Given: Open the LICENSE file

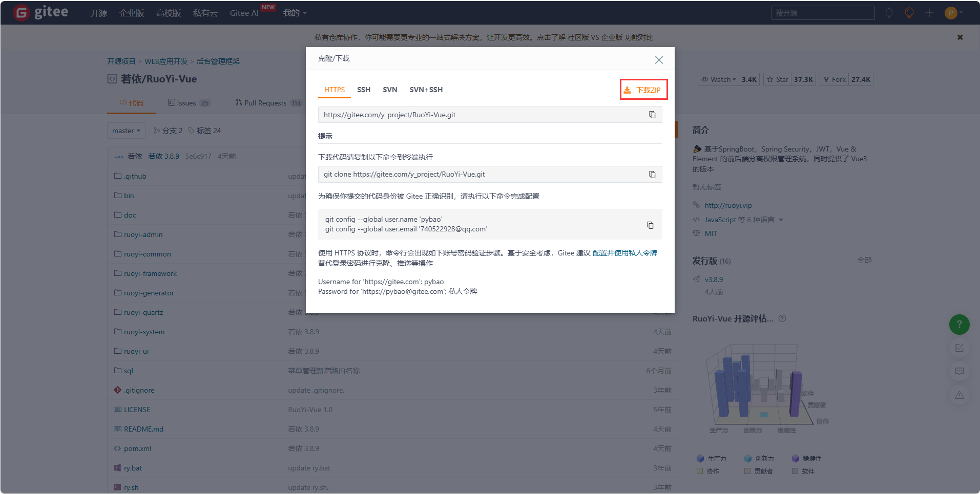Looking at the screenshot, I should (x=137, y=410).
